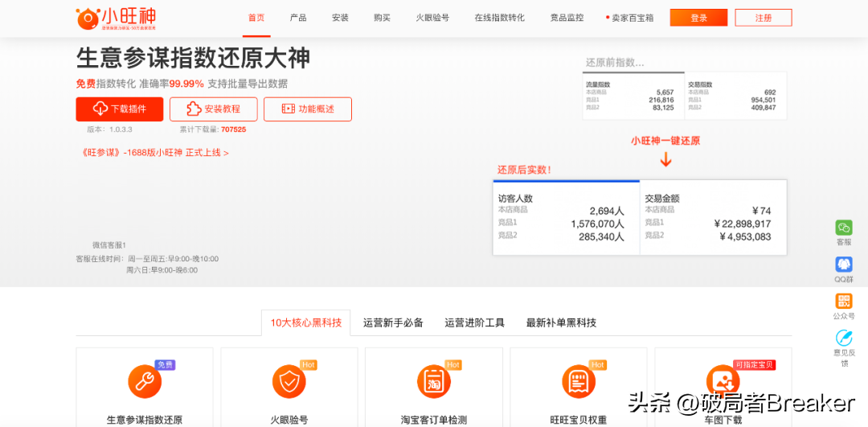The height and width of the screenshot is (427, 868).
Task: Open the 产品 navigation item
Action: click(x=298, y=18)
